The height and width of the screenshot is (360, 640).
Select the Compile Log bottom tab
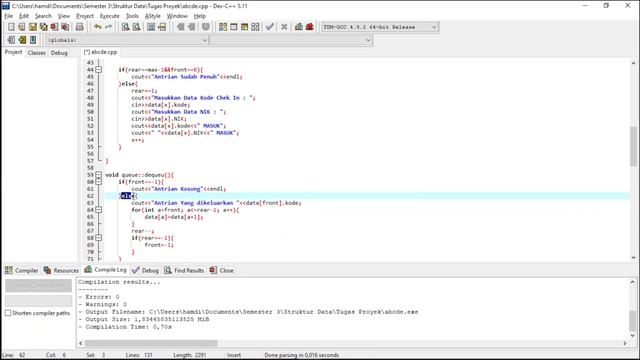tap(106, 270)
